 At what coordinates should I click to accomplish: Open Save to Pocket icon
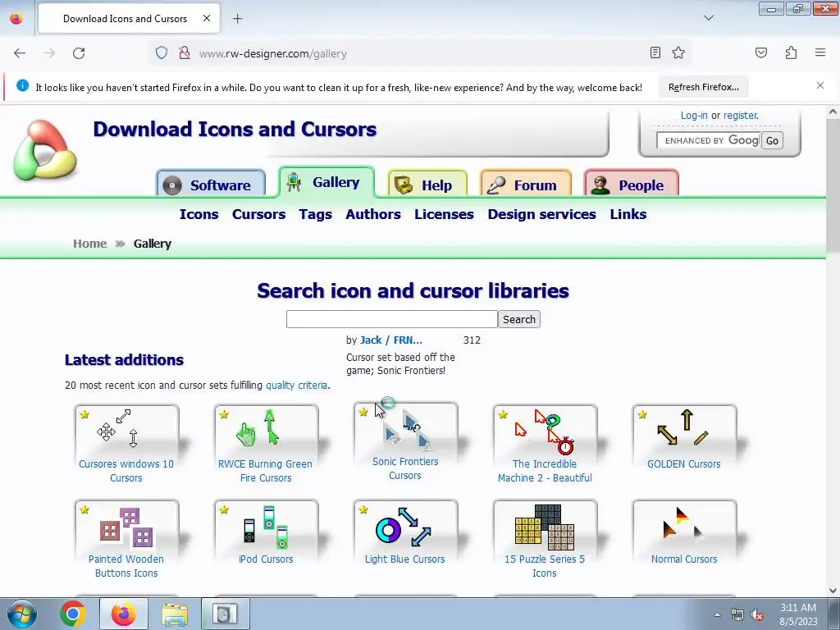pyautogui.click(x=760, y=52)
